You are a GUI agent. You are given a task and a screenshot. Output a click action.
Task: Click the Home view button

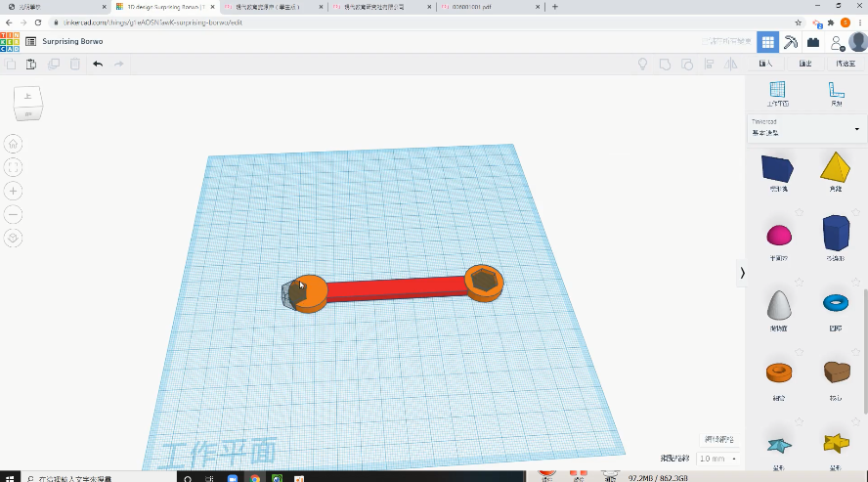[x=14, y=145]
